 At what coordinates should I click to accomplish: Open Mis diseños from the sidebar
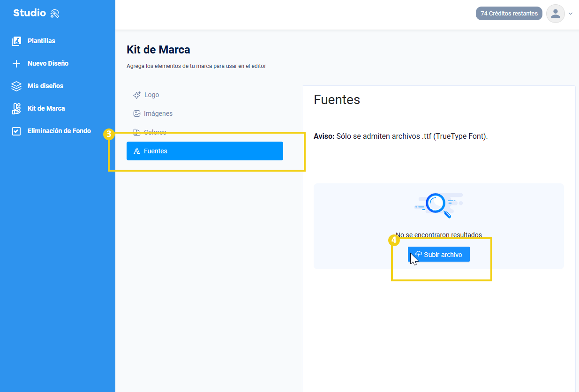[x=45, y=86]
